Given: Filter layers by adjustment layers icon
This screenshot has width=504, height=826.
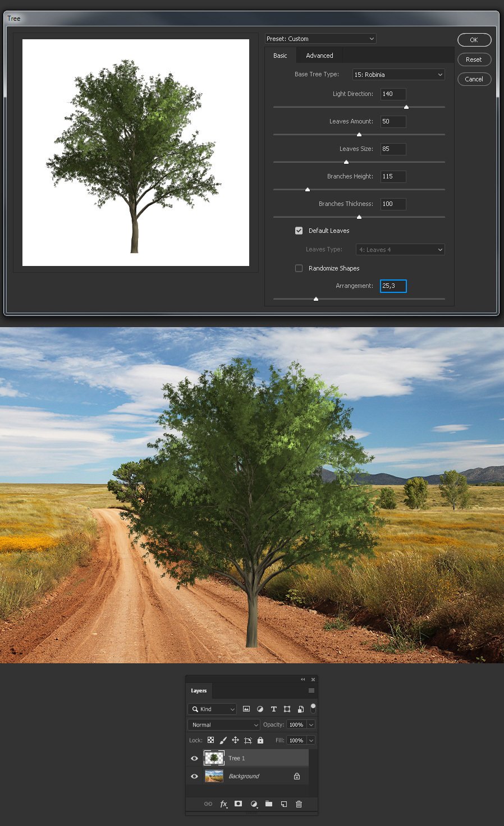Looking at the screenshot, I should click(260, 709).
